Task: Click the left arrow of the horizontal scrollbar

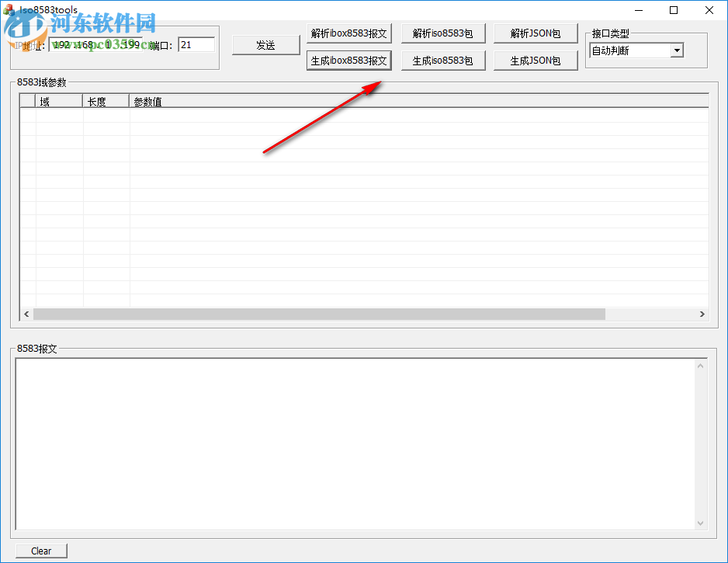Action: pos(26,314)
